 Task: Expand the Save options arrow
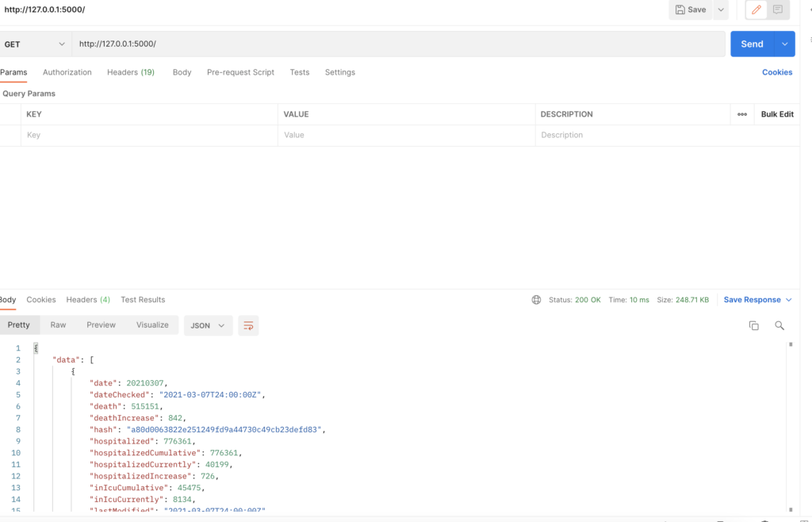[x=721, y=10]
